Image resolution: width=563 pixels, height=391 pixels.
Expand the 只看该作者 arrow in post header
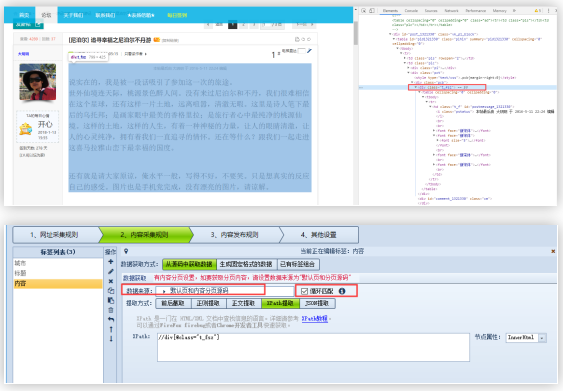coord(145,54)
